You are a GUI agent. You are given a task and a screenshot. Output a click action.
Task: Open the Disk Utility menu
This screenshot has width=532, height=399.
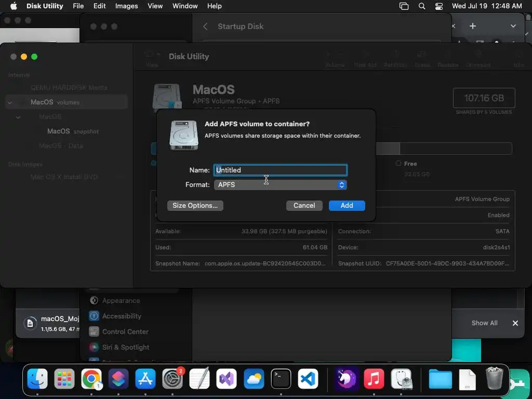(x=45, y=6)
